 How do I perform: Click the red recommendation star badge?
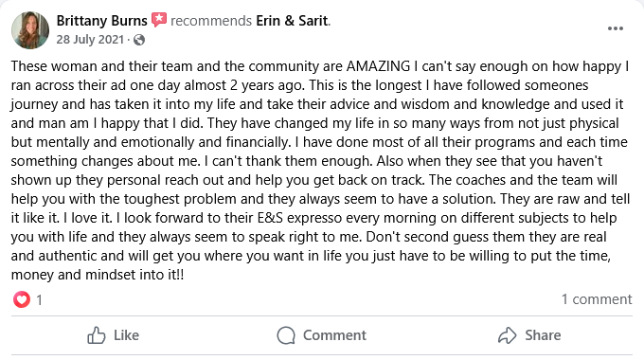pyautogui.click(x=159, y=19)
